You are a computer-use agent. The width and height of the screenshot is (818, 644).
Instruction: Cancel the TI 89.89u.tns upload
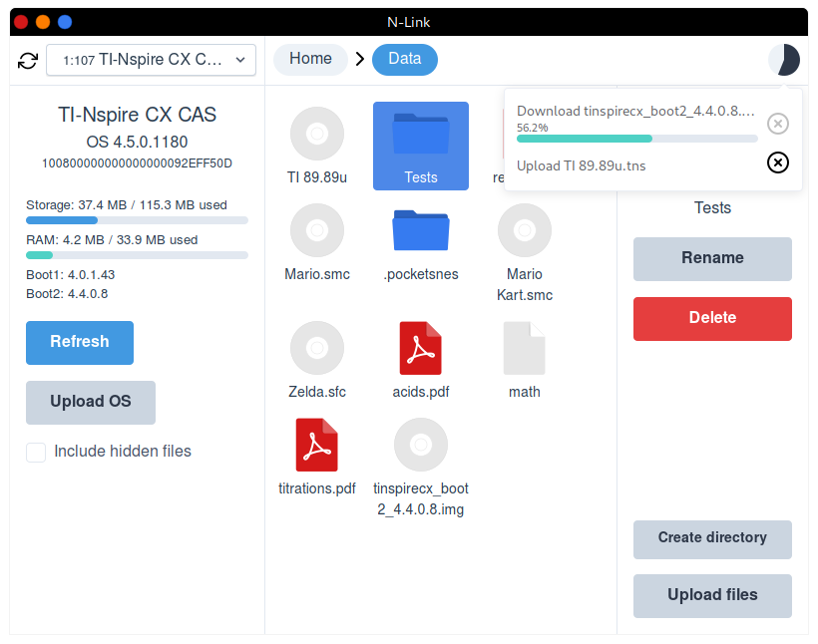pos(778,163)
